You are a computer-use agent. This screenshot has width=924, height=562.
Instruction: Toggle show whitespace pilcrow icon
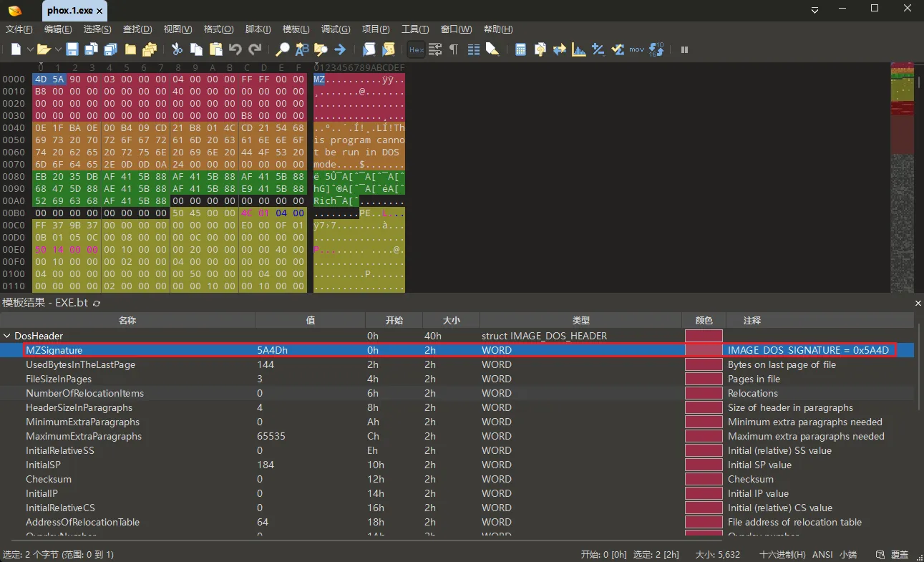pyautogui.click(x=454, y=49)
